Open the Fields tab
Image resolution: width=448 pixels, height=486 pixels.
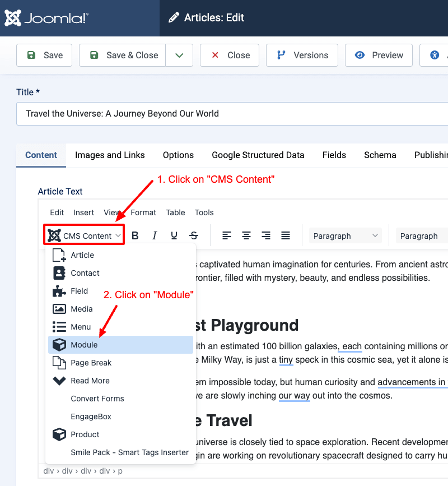tap(334, 155)
